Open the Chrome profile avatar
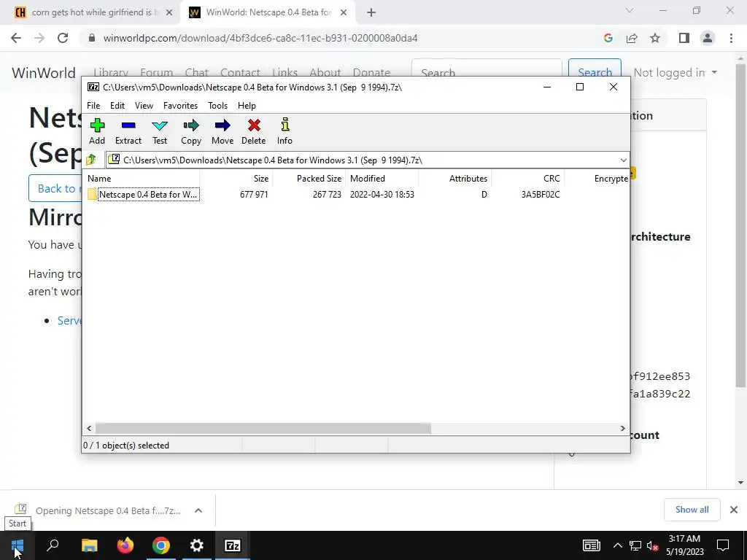 tap(708, 38)
